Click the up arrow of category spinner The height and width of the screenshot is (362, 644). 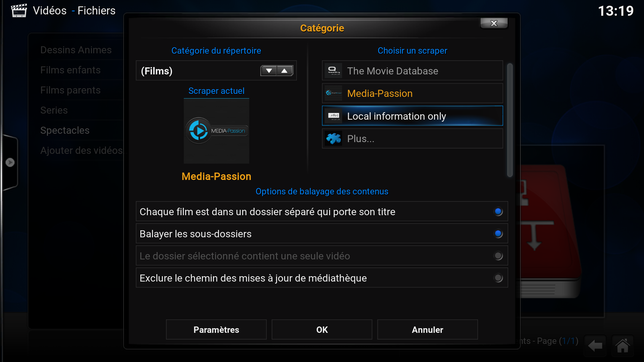[285, 71]
